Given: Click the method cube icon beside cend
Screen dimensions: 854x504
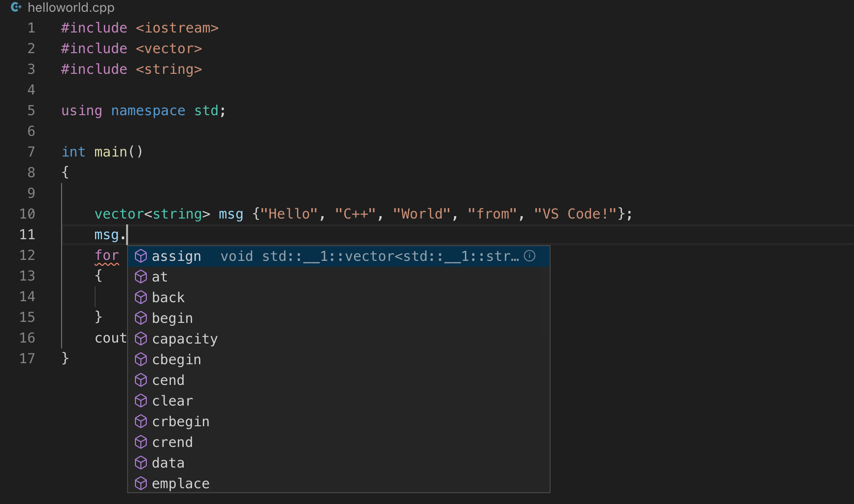Looking at the screenshot, I should point(141,380).
